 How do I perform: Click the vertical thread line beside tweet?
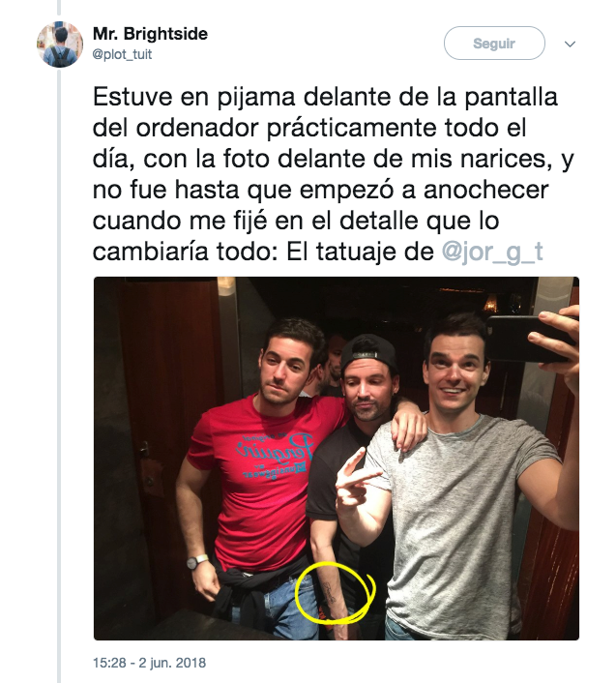[x=59, y=374]
